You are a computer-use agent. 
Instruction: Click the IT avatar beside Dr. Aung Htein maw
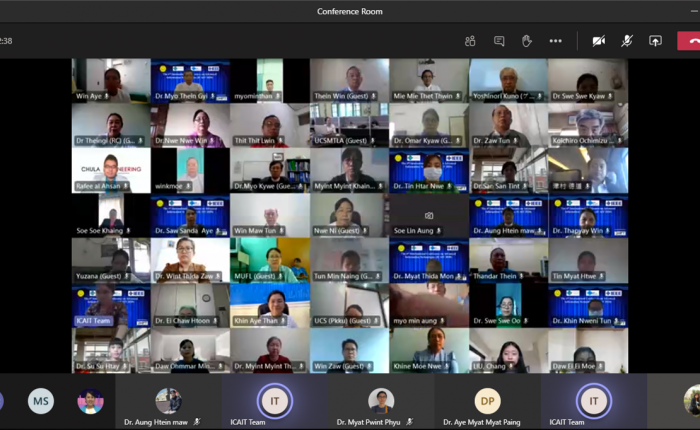pyautogui.click(x=275, y=401)
